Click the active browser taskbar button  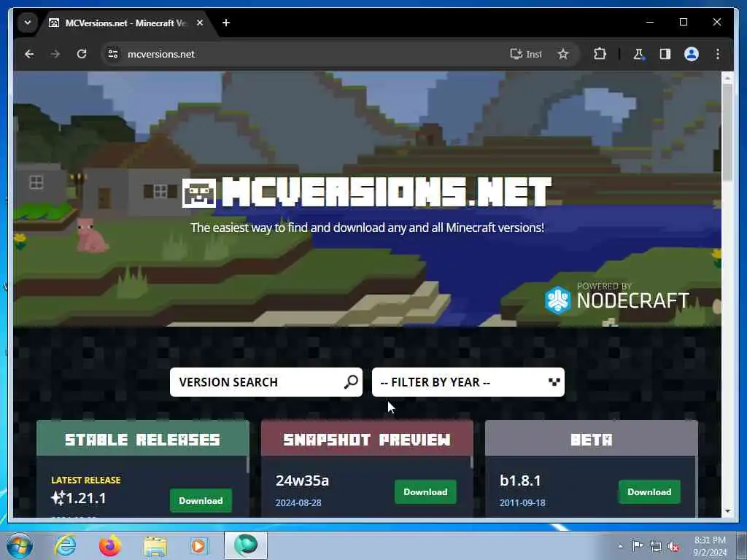(x=246, y=545)
